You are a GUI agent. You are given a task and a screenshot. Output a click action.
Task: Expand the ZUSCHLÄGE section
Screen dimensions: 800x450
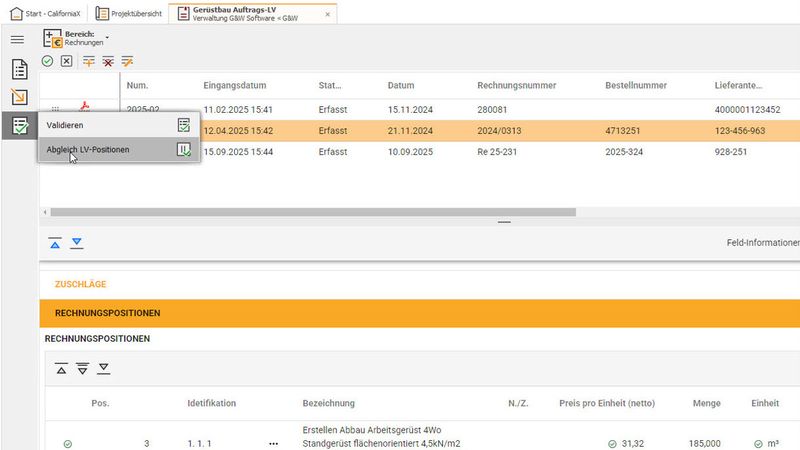pyautogui.click(x=81, y=284)
